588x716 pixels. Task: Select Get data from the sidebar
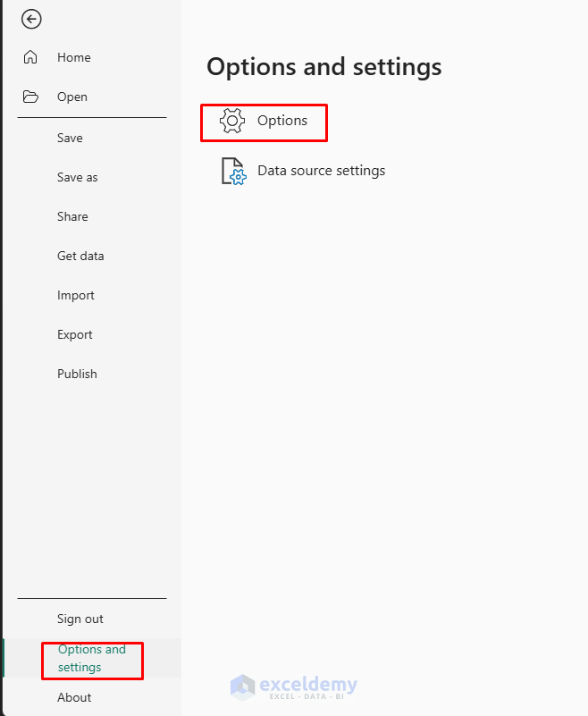pyautogui.click(x=80, y=256)
